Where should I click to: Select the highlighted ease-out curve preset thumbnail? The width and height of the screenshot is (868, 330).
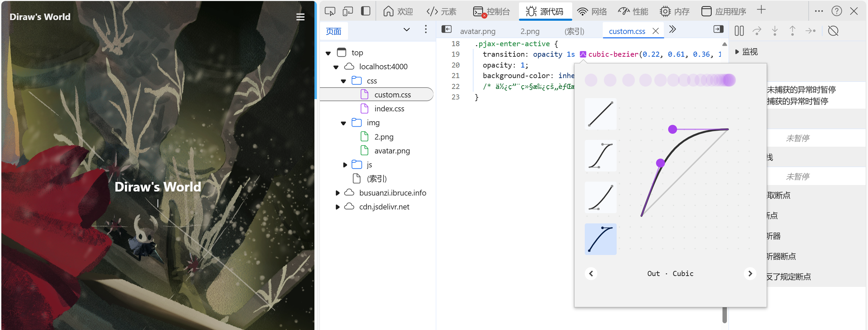pos(600,239)
